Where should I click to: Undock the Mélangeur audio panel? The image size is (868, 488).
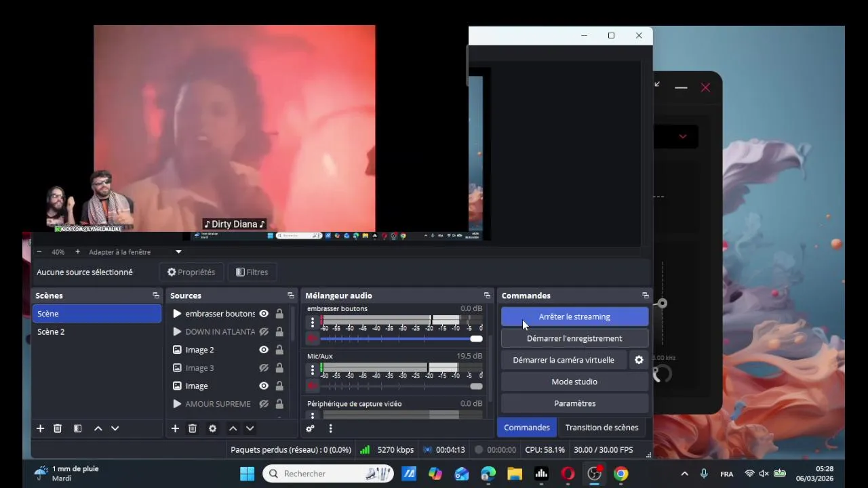tap(487, 296)
